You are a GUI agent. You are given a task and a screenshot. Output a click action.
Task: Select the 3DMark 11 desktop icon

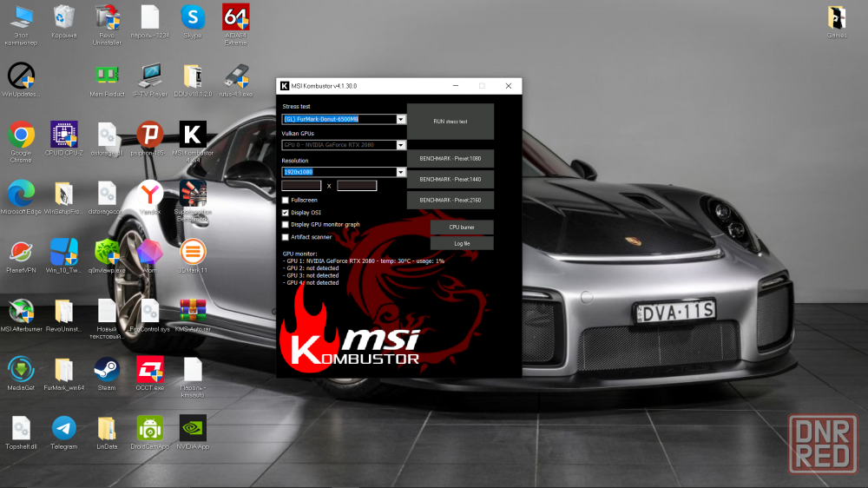(x=193, y=253)
